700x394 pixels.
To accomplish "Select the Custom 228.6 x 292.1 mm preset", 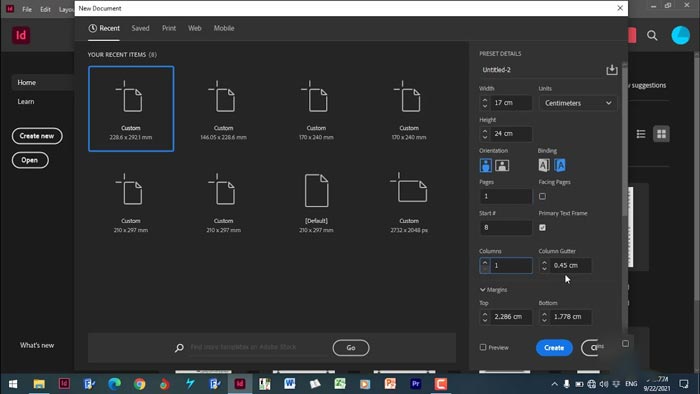I will (131, 109).
